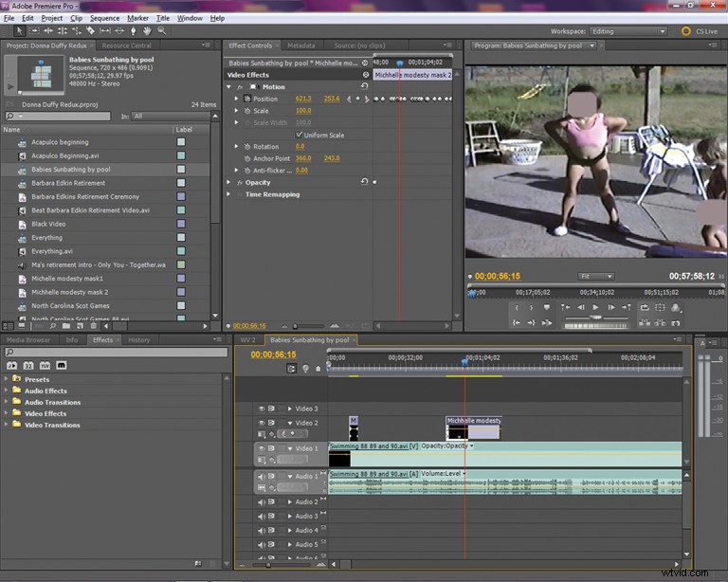Toggle snap in the timeline
728x582 pixels.
coord(291,369)
